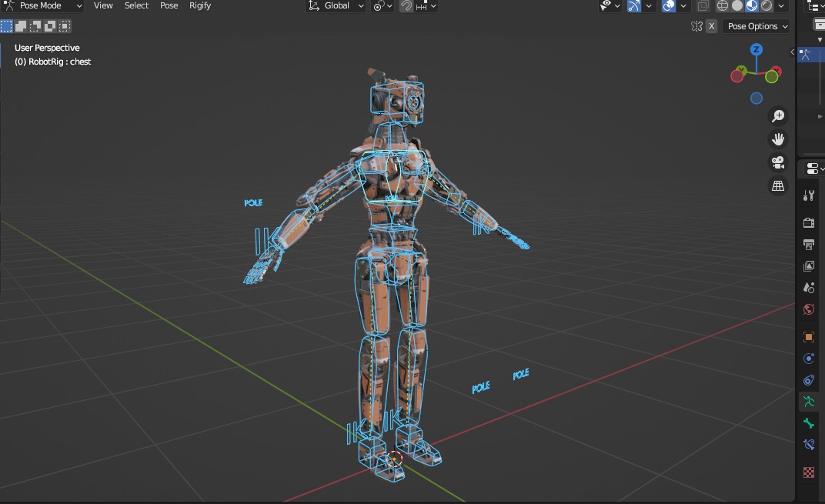Image resolution: width=825 pixels, height=504 pixels.
Task: Click the pose mirror butterfly icon
Action: click(x=696, y=26)
